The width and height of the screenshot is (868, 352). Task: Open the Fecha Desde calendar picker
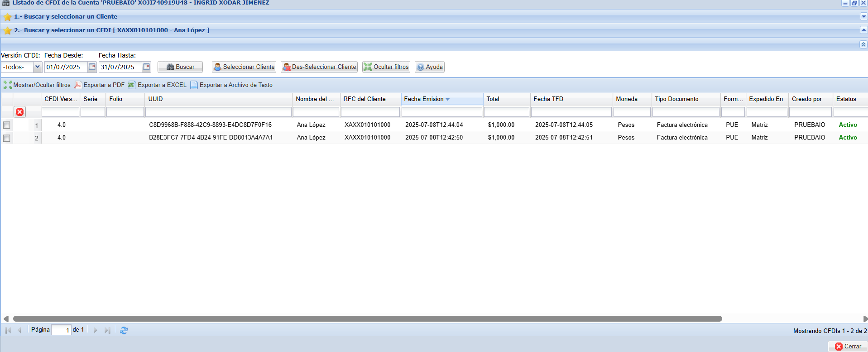pyautogui.click(x=92, y=67)
